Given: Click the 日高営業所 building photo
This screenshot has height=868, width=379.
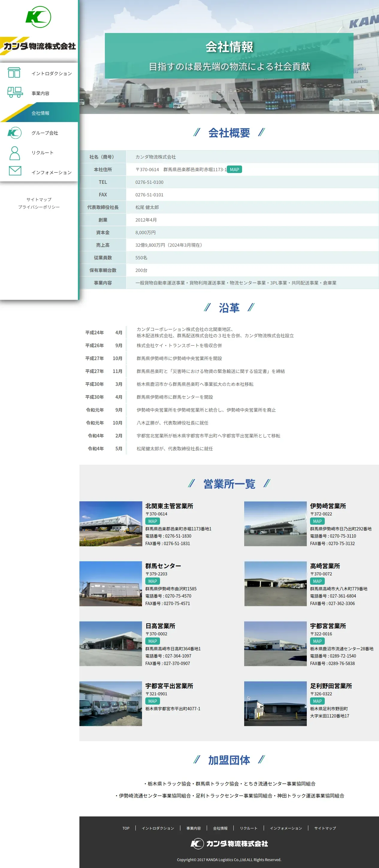Looking at the screenshot, I should pyautogui.click(x=111, y=644).
